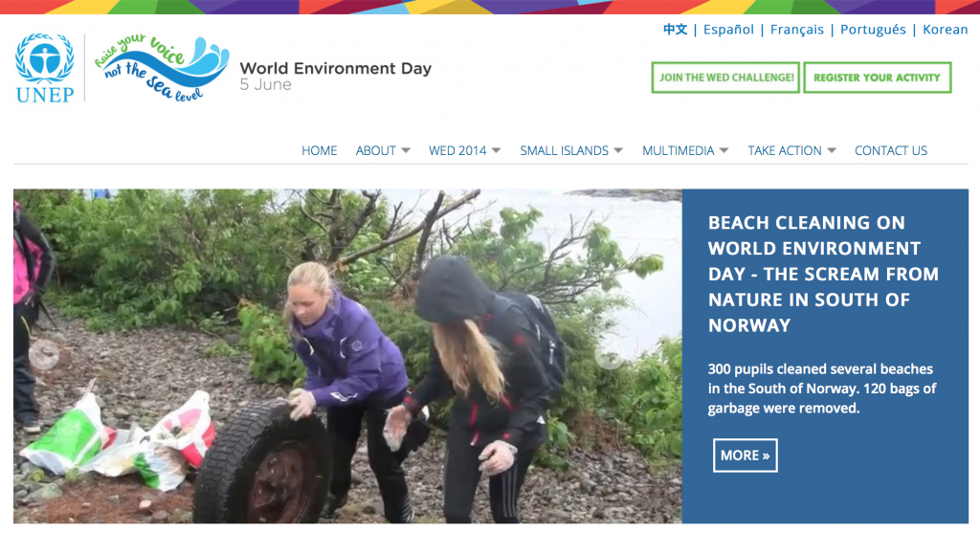Go to the previous slide with left carousel arrow
980x534 pixels.
[x=44, y=354]
